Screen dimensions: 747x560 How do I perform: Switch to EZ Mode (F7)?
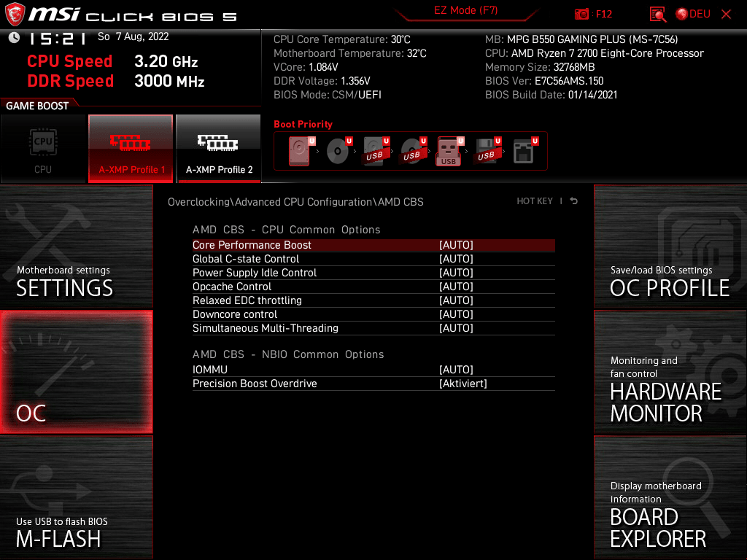465,12
